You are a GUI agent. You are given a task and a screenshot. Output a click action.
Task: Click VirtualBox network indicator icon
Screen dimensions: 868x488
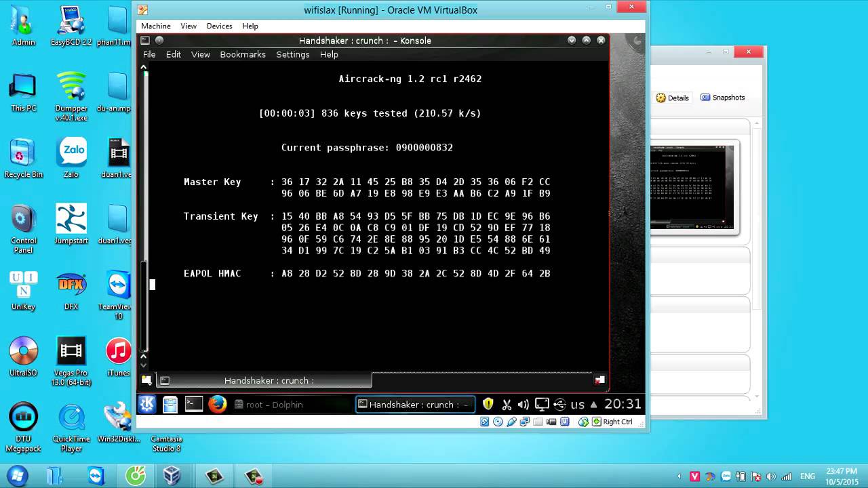[x=525, y=422]
